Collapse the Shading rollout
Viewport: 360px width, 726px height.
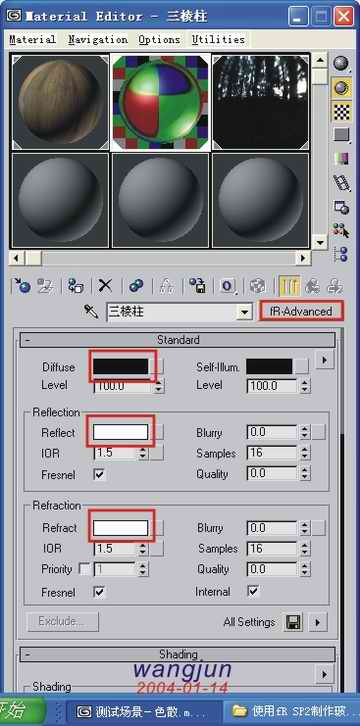178,654
